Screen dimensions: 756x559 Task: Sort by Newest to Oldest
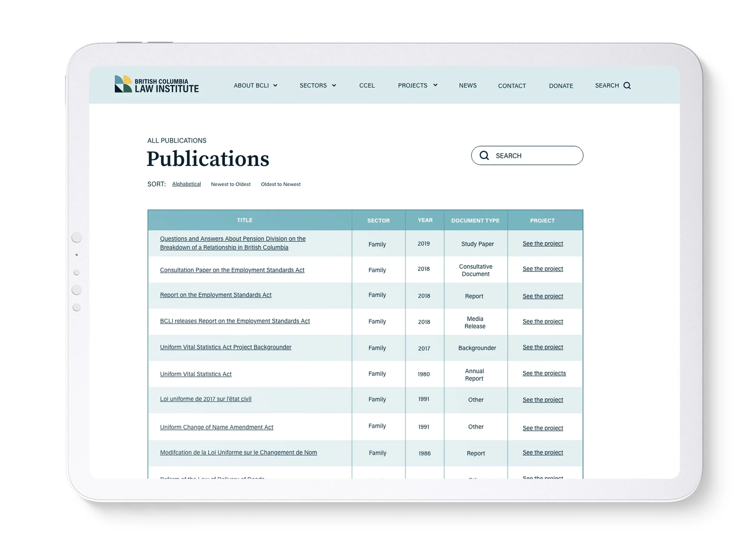click(x=231, y=185)
